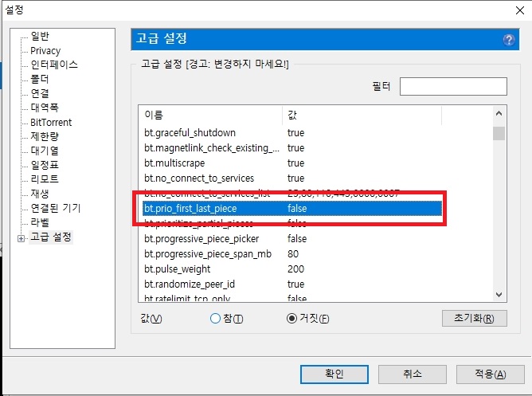The height and width of the screenshot is (396, 532).
Task: Select bt.no_connect_to_services row
Action: click(291, 178)
